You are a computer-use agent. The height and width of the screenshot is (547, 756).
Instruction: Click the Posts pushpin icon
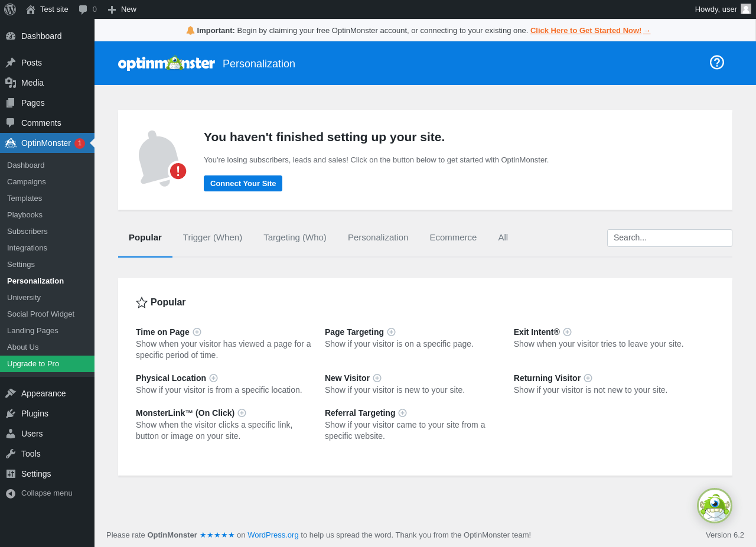pyautogui.click(x=11, y=63)
